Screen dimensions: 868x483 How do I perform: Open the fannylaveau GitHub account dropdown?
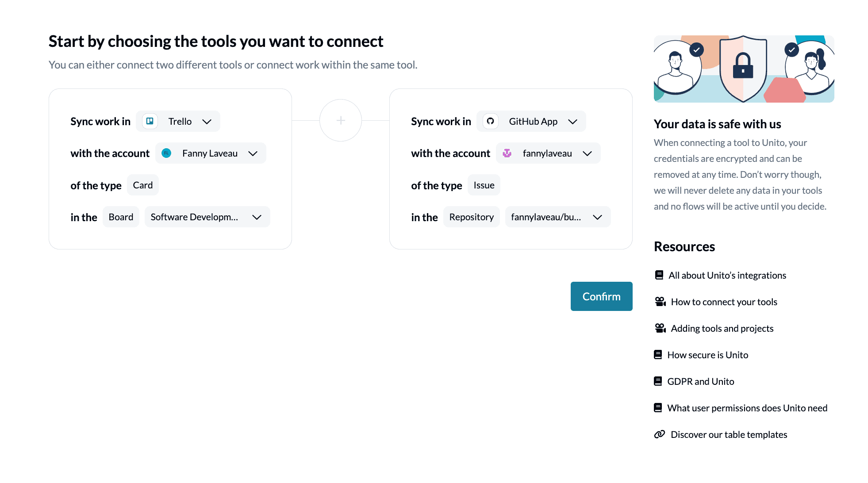pos(587,153)
